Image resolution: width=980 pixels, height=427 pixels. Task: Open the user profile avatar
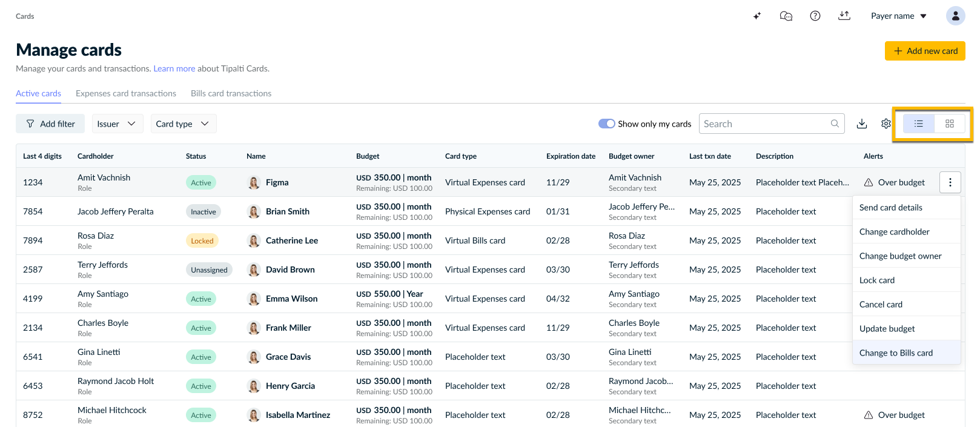coord(956,16)
